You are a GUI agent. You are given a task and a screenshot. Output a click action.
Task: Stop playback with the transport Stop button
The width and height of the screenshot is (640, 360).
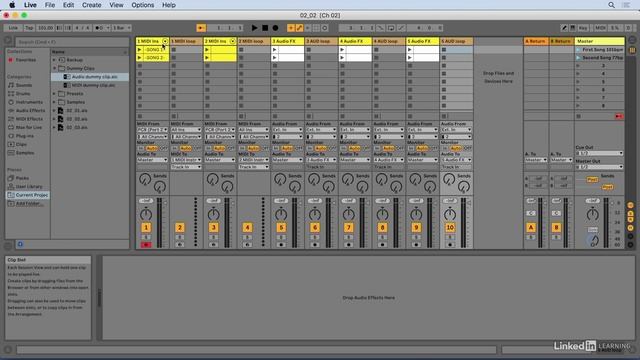click(x=265, y=28)
